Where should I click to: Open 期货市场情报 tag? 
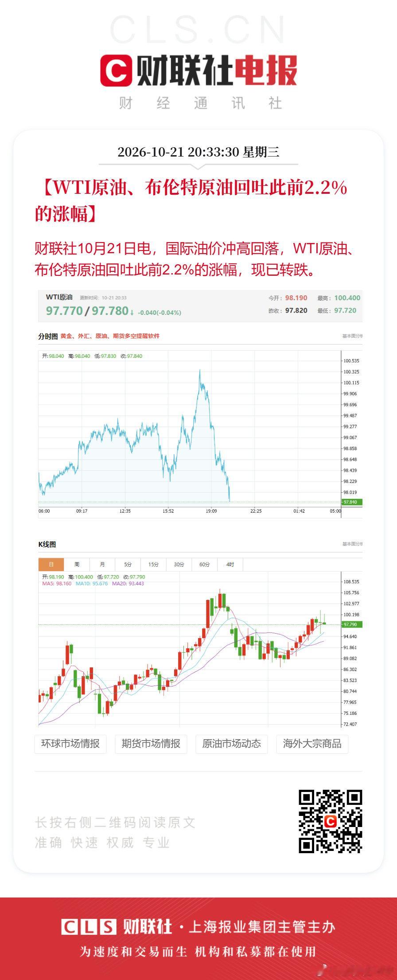point(151,744)
